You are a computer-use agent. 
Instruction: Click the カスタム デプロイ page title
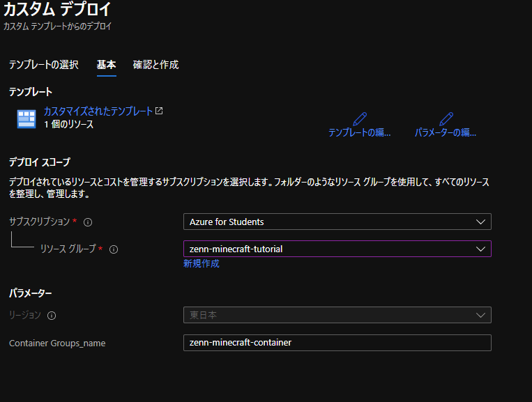[x=57, y=9]
